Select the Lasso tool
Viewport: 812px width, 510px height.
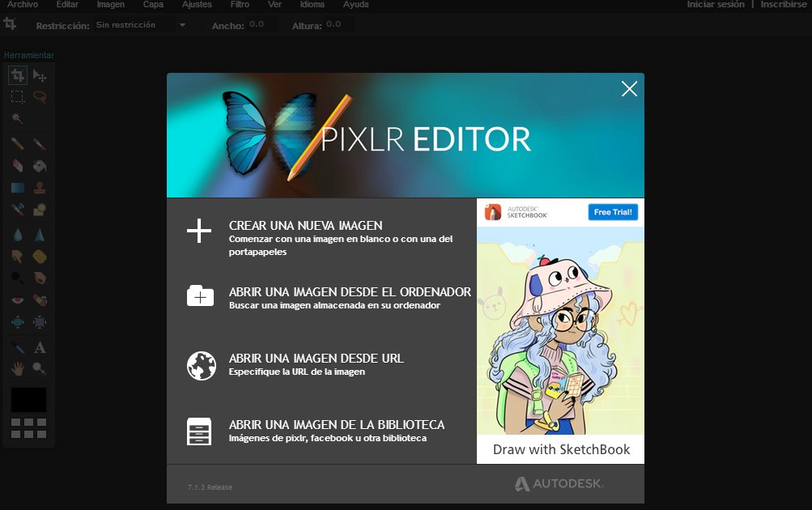40,97
